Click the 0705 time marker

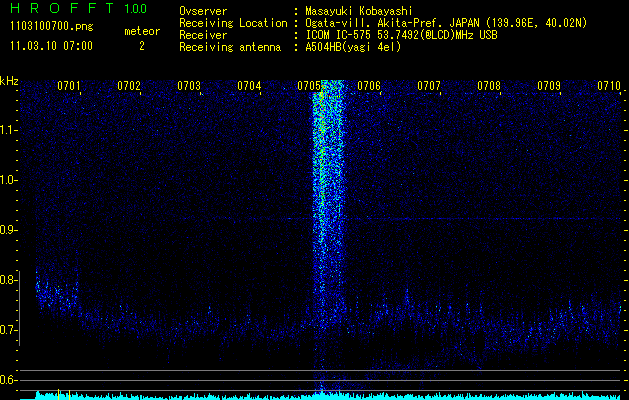[308, 86]
